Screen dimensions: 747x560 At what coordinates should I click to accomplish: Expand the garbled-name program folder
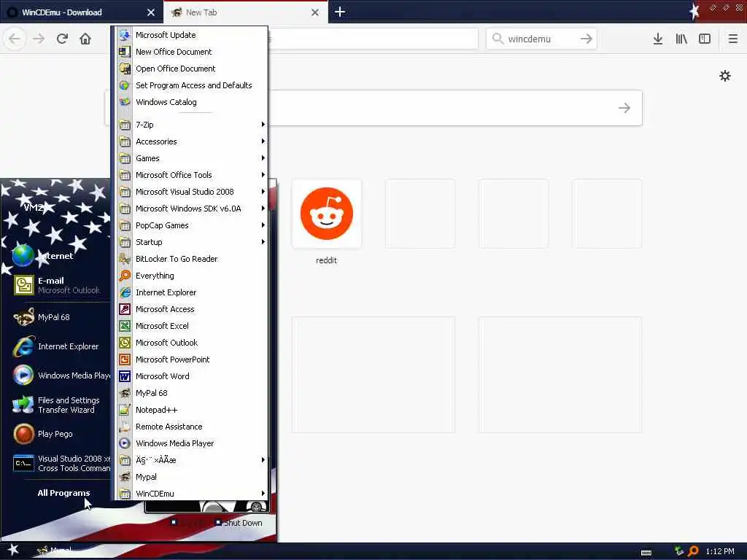[192, 460]
